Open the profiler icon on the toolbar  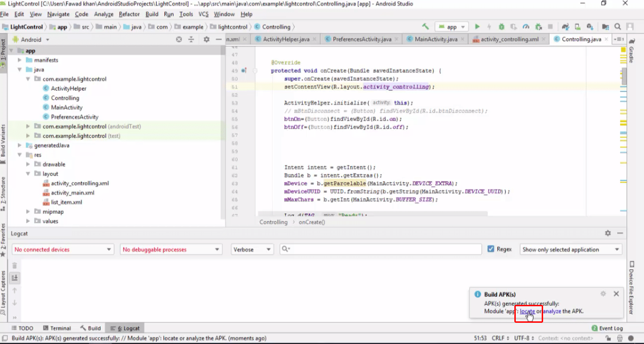[526, 27]
